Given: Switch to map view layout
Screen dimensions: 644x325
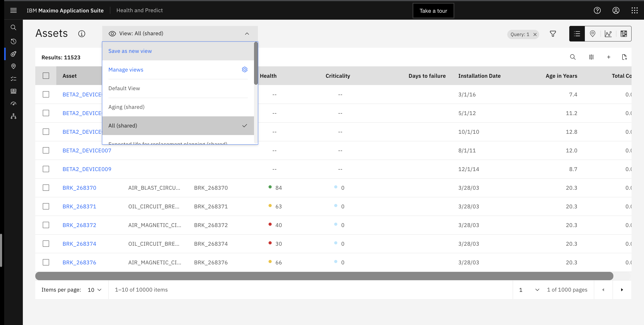Looking at the screenshot, I should click(x=593, y=34).
